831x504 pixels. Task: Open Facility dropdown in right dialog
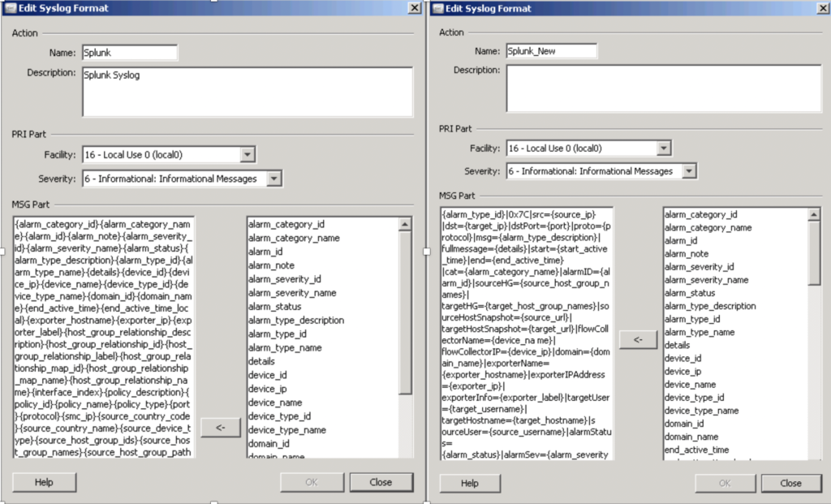click(664, 149)
